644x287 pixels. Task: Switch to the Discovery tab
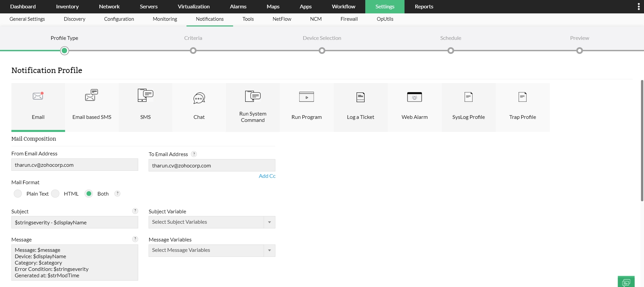pyautogui.click(x=74, y=19)
